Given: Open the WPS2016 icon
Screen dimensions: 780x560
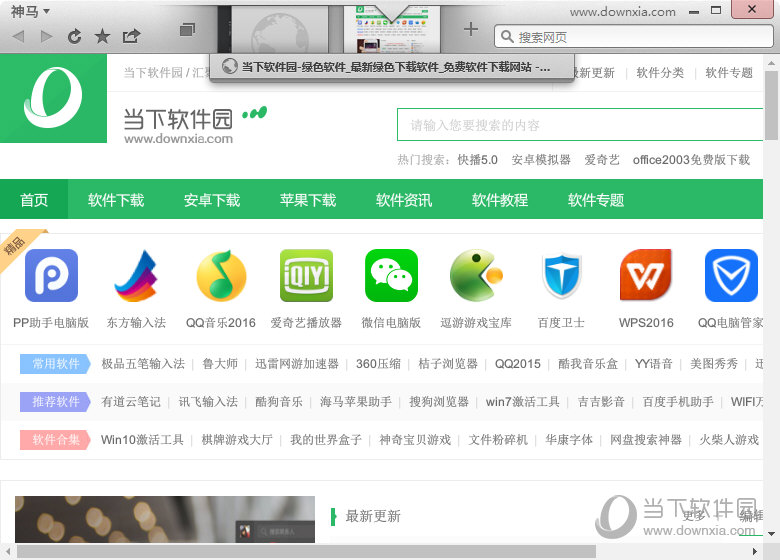Looking at the screenshot, I should 646,276.
